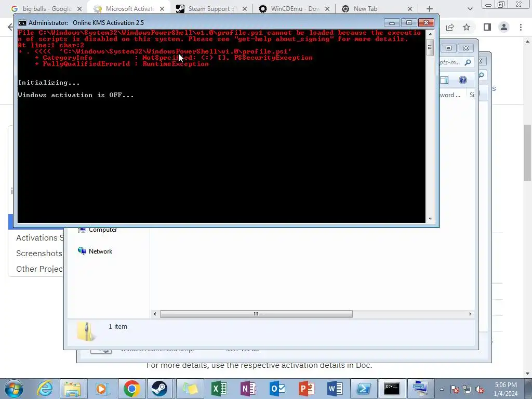
Task: Open the network tray icon
Action: 467,390
